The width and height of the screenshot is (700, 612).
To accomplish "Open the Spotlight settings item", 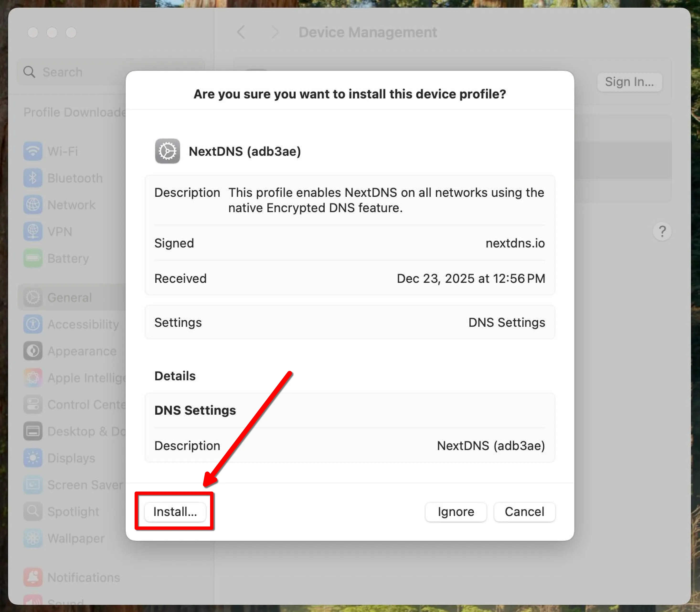I will point(73,511).
